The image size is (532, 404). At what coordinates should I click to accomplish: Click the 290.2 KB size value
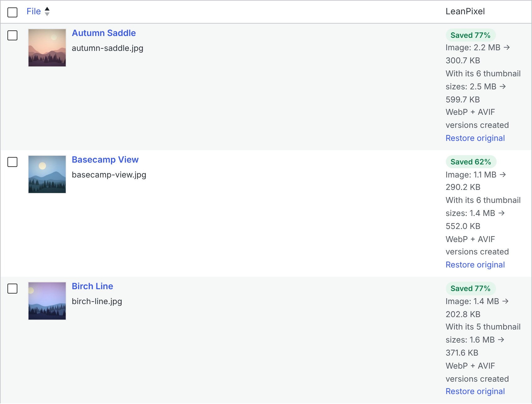tap(463, 187)
